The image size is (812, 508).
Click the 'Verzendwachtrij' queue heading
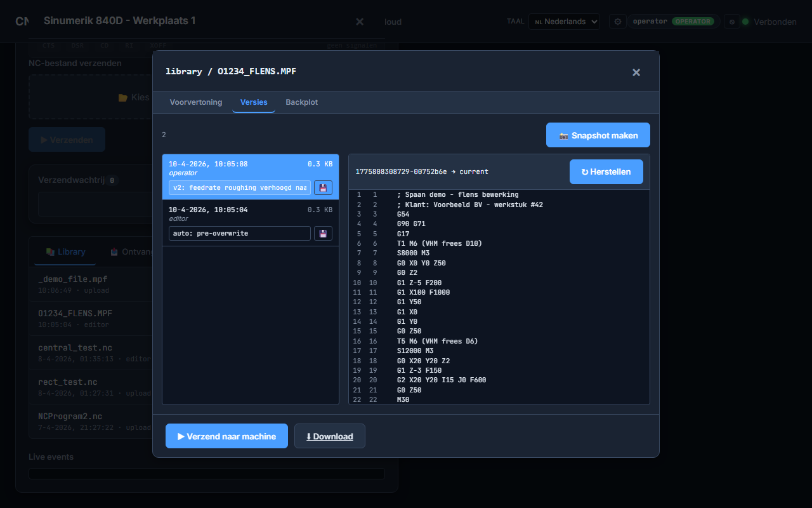70,180
